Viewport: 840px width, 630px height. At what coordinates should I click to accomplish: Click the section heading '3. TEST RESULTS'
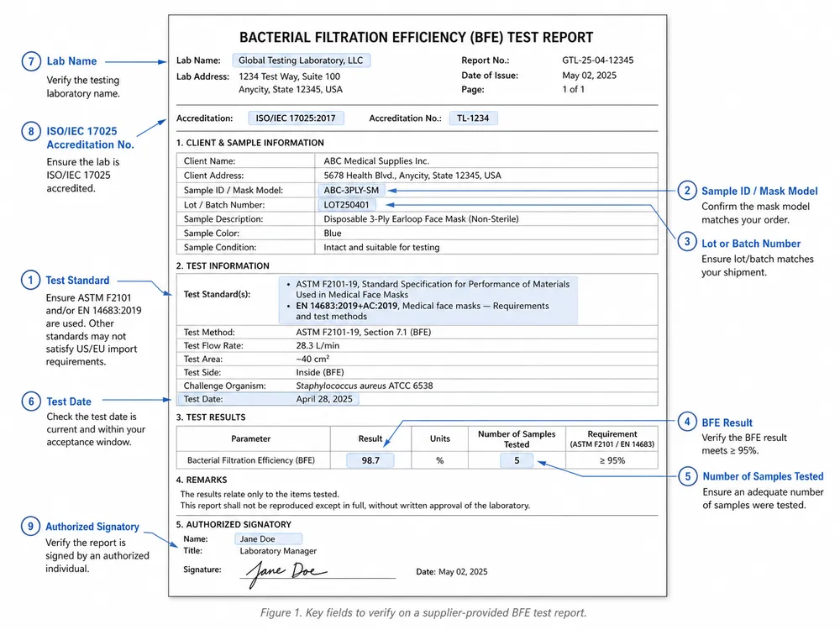[211, 417]
